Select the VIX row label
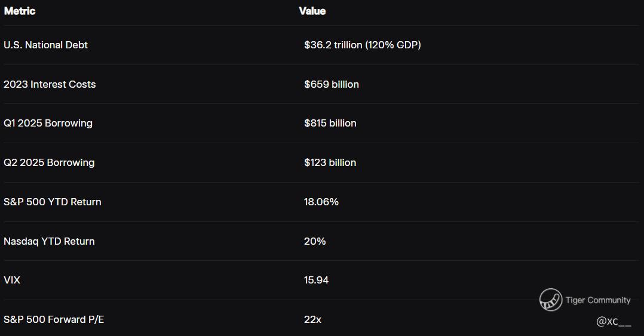 (12, 280)
